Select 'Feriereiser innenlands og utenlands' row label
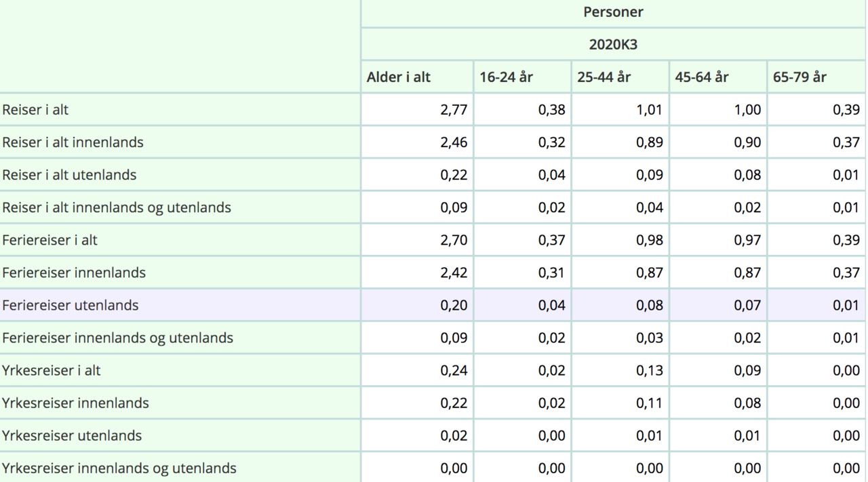 (118, 338)
